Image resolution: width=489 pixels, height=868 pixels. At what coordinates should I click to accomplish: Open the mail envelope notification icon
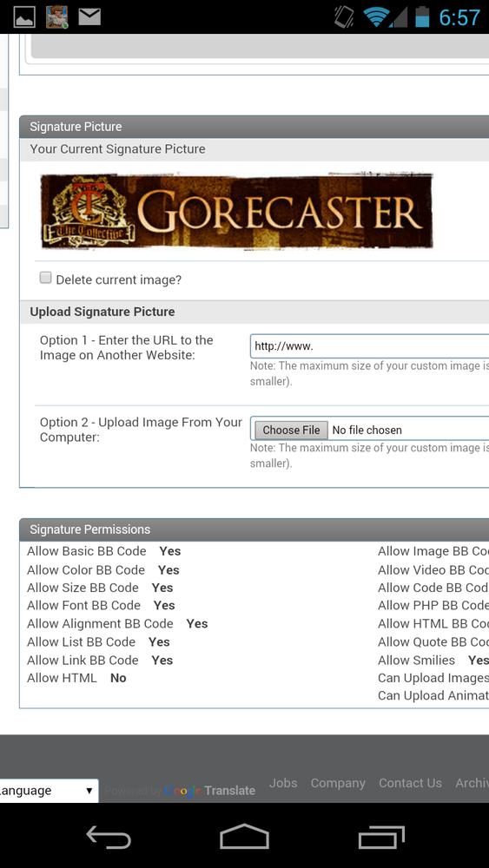point(89,16)
